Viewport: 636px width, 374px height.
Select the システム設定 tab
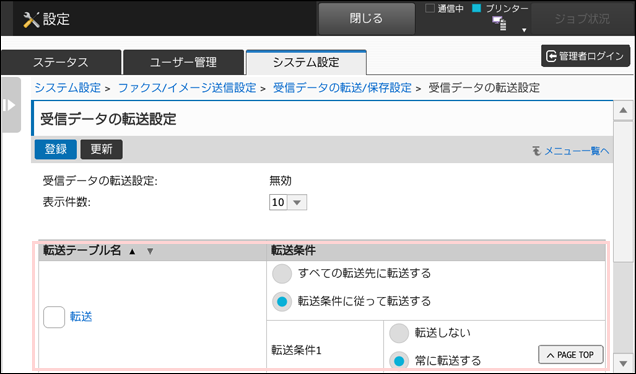[306, 62]
